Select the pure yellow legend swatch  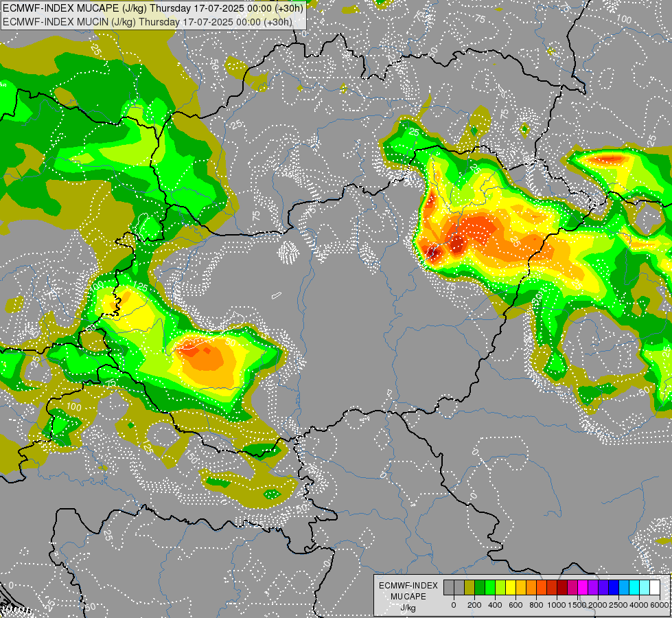(x=511, y=587)
